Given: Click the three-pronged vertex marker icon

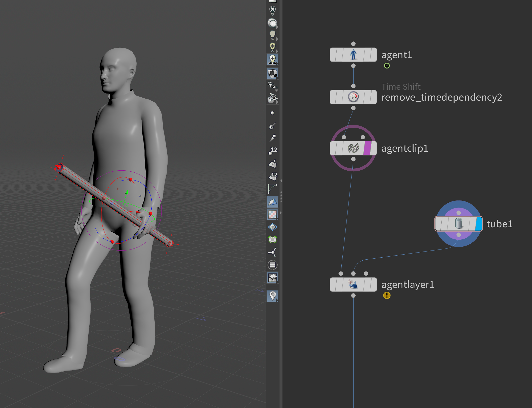Looking at the screenshot, I should tap(272, 252).
